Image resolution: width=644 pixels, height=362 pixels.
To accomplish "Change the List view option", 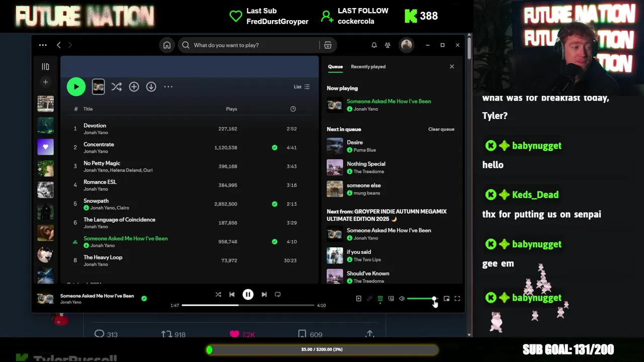I will click(302, 86).
